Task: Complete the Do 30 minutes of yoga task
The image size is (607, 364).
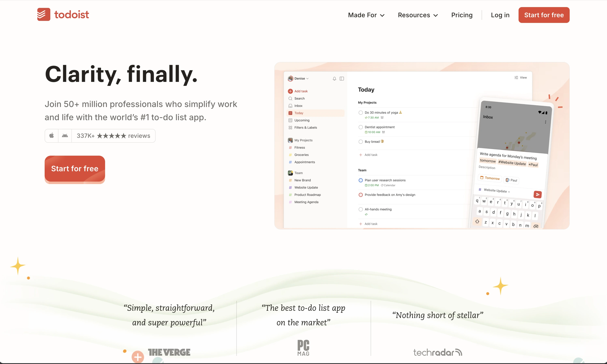Action: [x=361, y=113]
